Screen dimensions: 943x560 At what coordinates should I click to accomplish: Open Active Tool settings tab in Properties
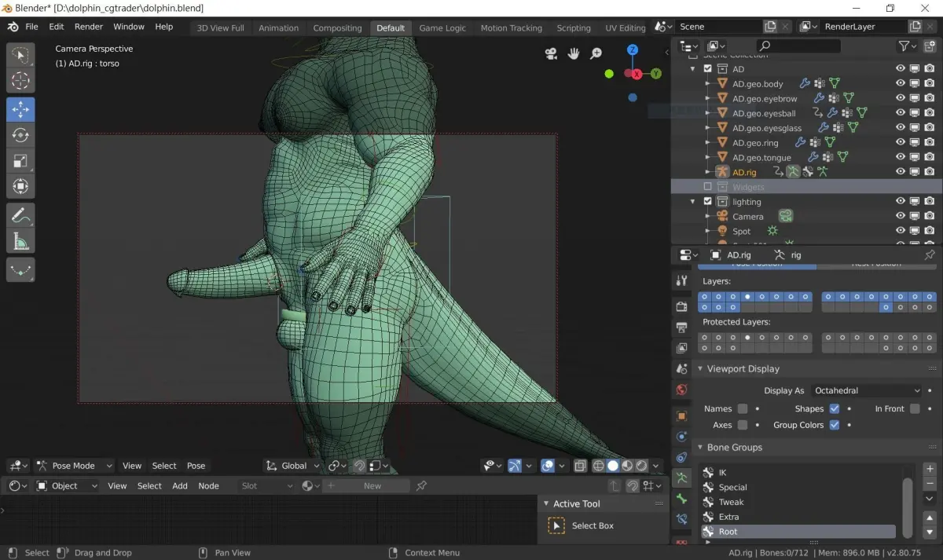(x=681, y=280)
